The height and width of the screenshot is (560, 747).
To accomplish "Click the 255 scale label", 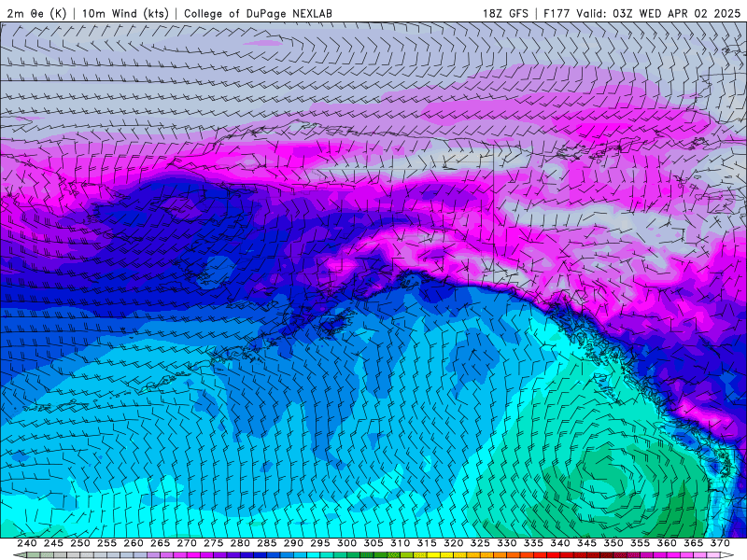I will click(106, 543).
